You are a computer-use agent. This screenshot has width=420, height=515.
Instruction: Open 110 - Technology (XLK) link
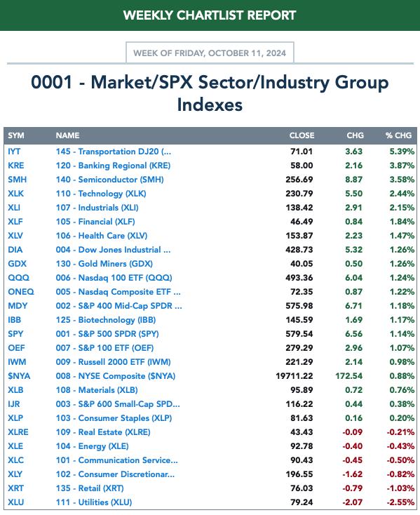pyautogui.click(x=101, y=194)
